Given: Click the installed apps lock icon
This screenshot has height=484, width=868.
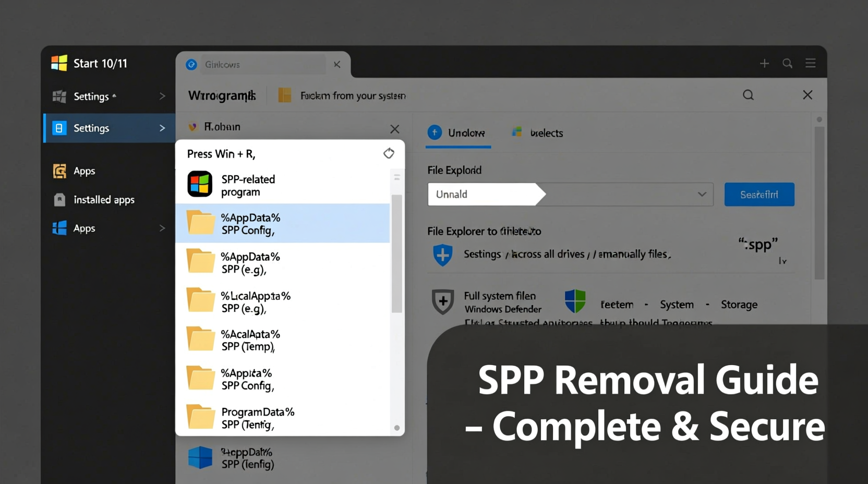Looking at the screenshot, I should 59,200.
